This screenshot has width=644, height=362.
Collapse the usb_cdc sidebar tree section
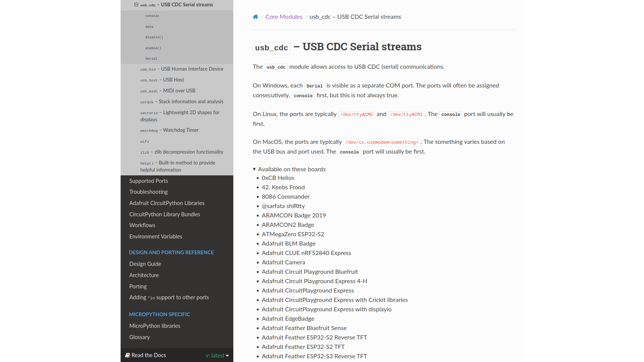(136, 5)
